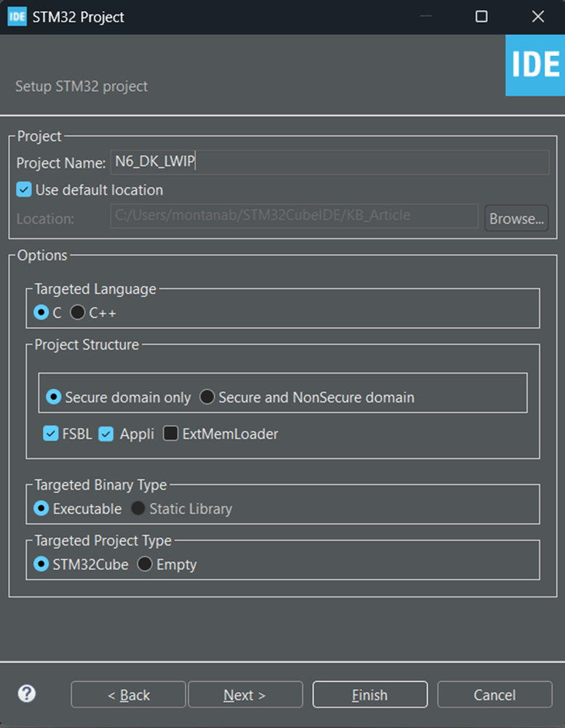Click the help question mark icon
The width and height of the screenshot is (565, 728).
coord(26,693)
